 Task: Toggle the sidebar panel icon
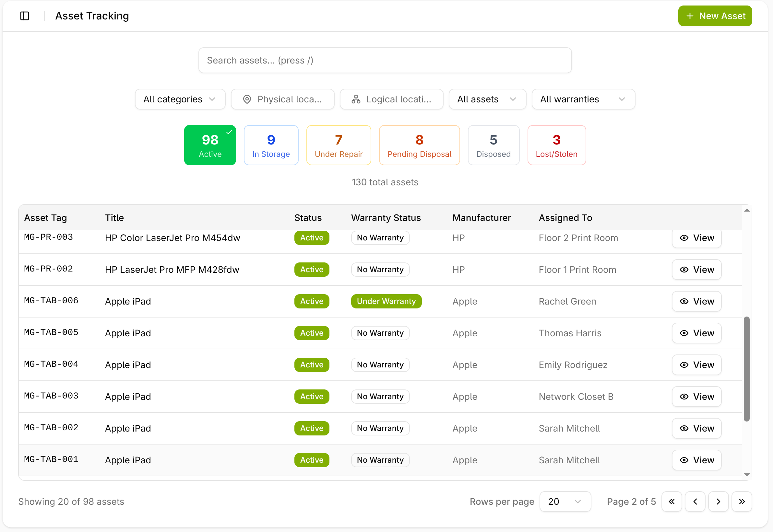[x=25, y=16]
